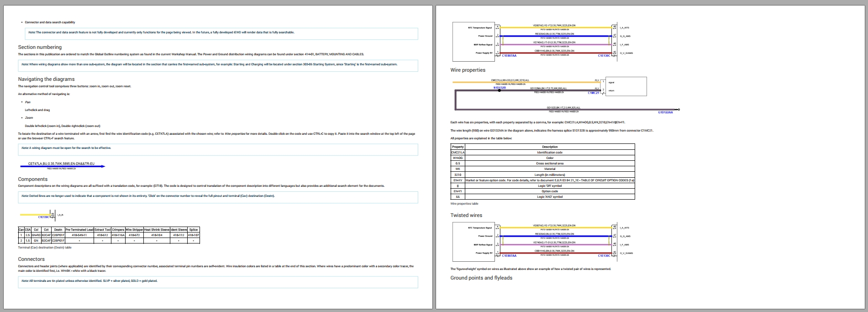The width and height of the screenshot is (868, 312).
Task: Select wire label GD132D,BK-VT,2.5,WK,825,ALL
Action: click(563, 107)
